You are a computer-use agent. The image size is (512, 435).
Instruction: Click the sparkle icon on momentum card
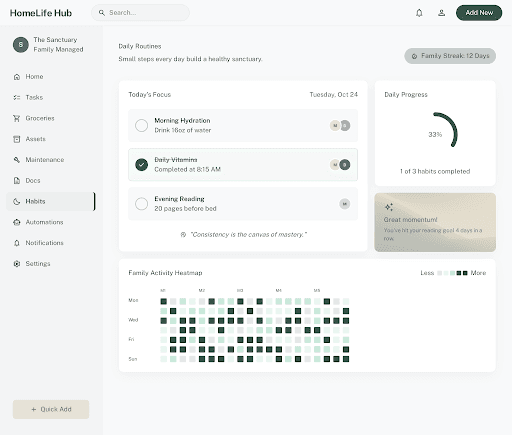click(389, 207)
